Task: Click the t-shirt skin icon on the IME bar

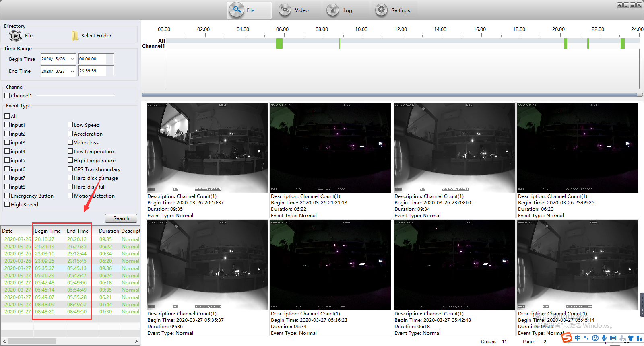Action: click(631, 338)
